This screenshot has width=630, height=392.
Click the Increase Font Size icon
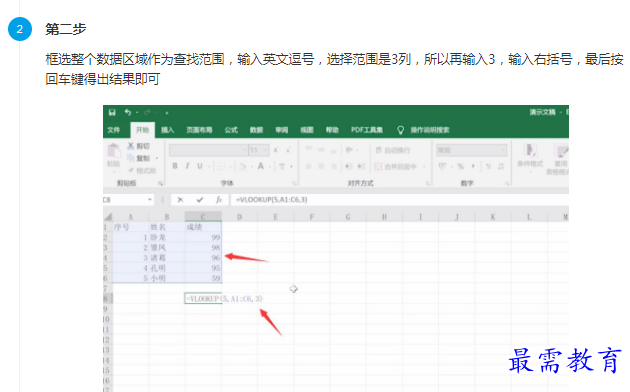(276, 150)
